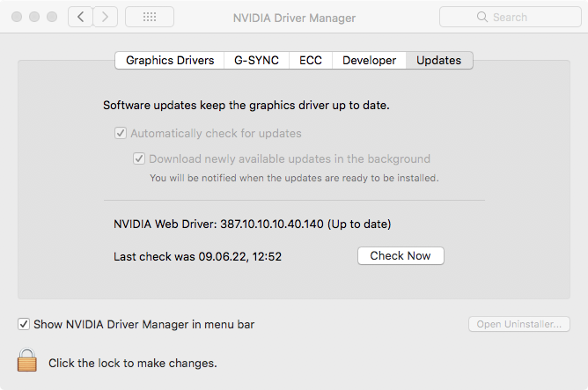Click the magnifying glass search icon
Screen dimensions: 588x390
481,17
